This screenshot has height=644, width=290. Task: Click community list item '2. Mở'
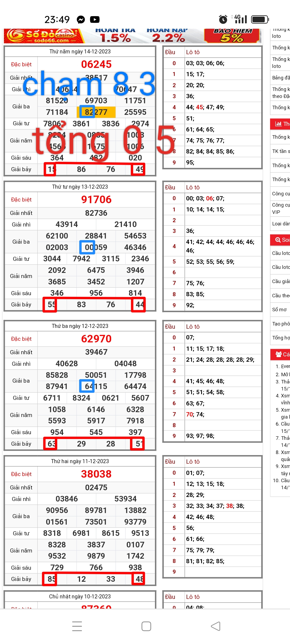point(283,374)
